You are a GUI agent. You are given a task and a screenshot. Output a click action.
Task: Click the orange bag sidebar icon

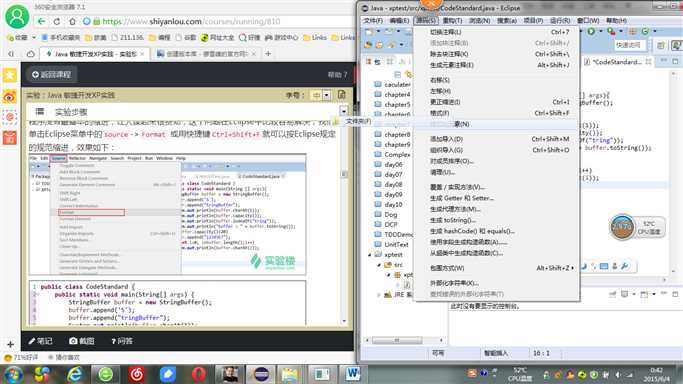[x=10, y=138]
